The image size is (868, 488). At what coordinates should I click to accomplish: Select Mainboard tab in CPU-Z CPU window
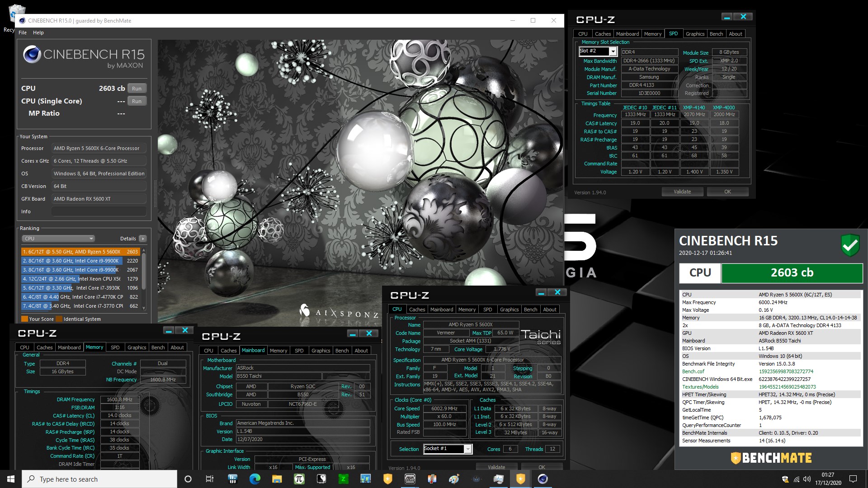coord(442,310)
